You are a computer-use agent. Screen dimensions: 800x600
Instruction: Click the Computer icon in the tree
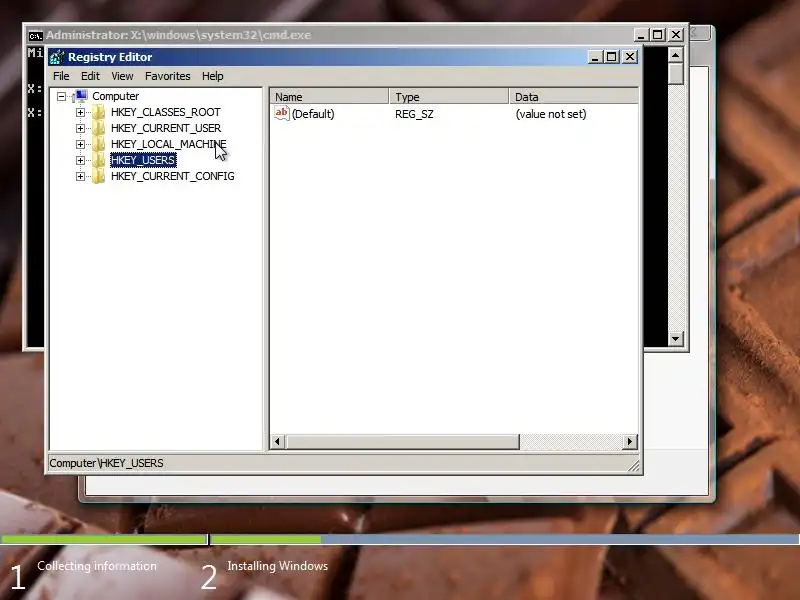pyautogui.click(x=81, y=96)
